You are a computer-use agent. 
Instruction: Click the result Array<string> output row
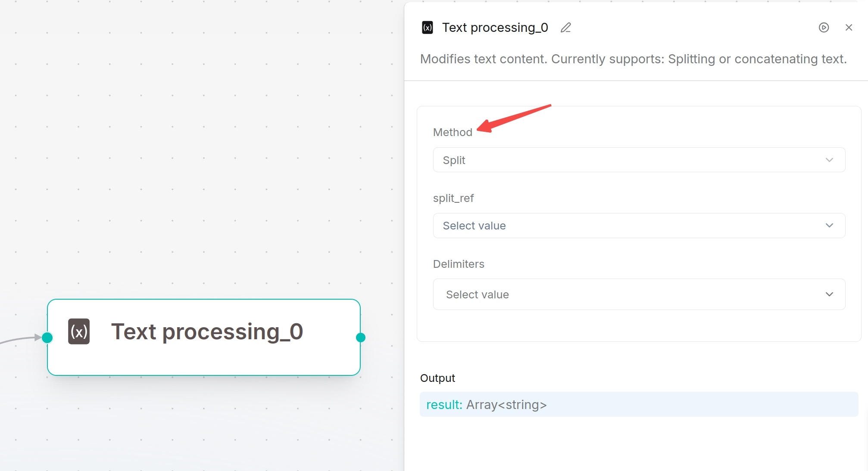tap(639, 404)
